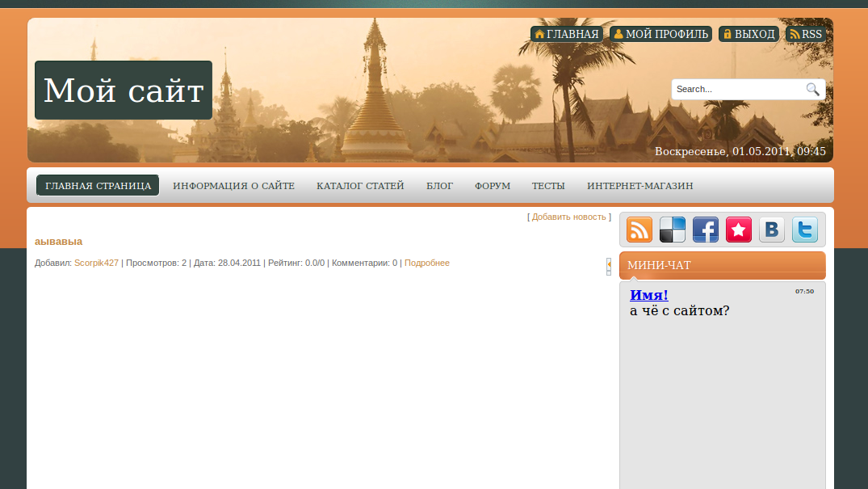Log out via ВЫХОД button

tap(748, 34)
